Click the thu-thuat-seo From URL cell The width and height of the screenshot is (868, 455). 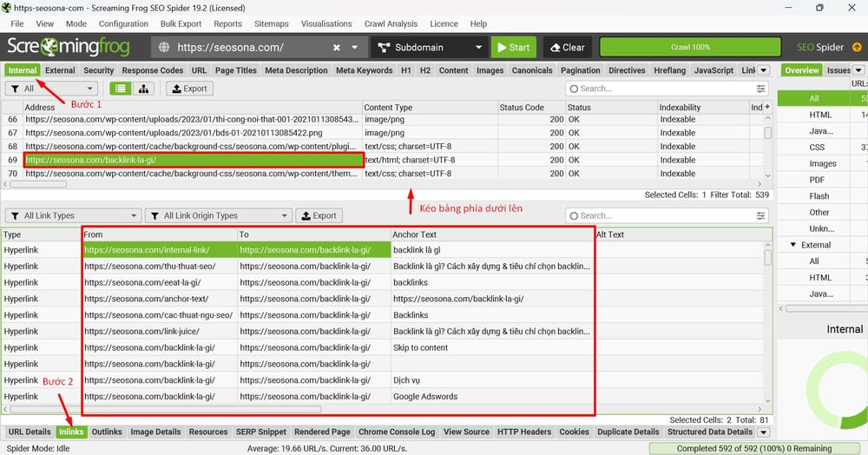coord(160,267)
